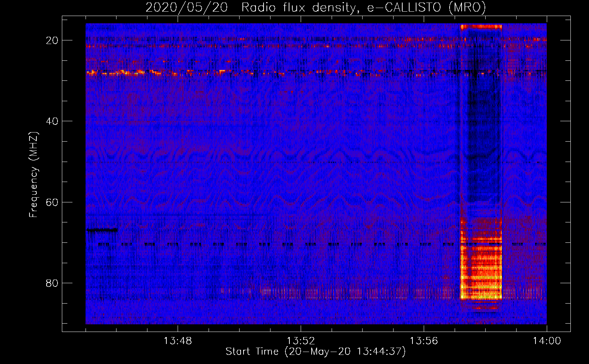Click the 13:48 time tick label
This screenshot has width=589, height=364.
(x=178, y=341)
